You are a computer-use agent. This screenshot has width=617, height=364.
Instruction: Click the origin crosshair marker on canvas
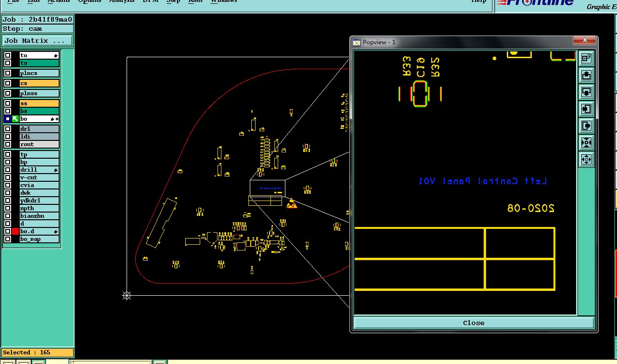click(x=127, y=296)
